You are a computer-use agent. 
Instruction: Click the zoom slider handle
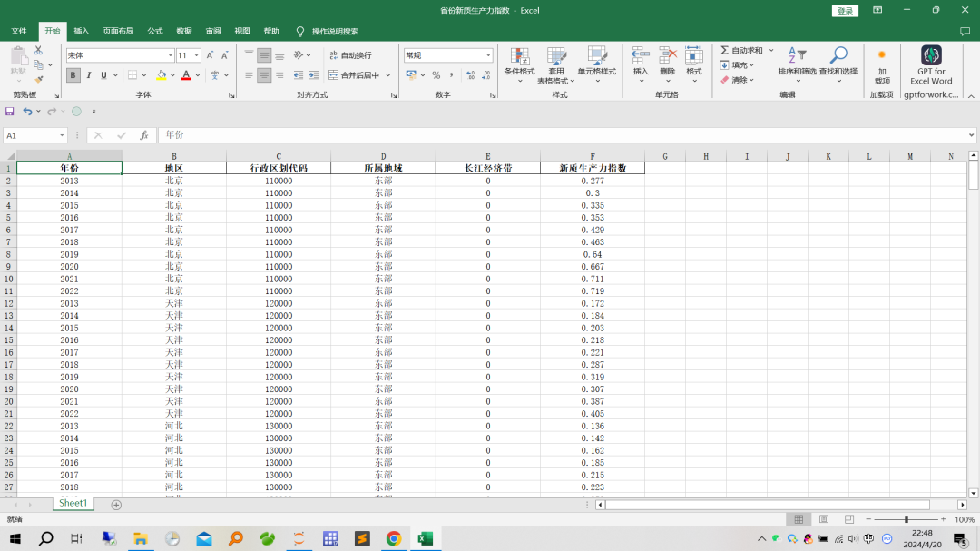pyautogui.click(x=906, y=519)
